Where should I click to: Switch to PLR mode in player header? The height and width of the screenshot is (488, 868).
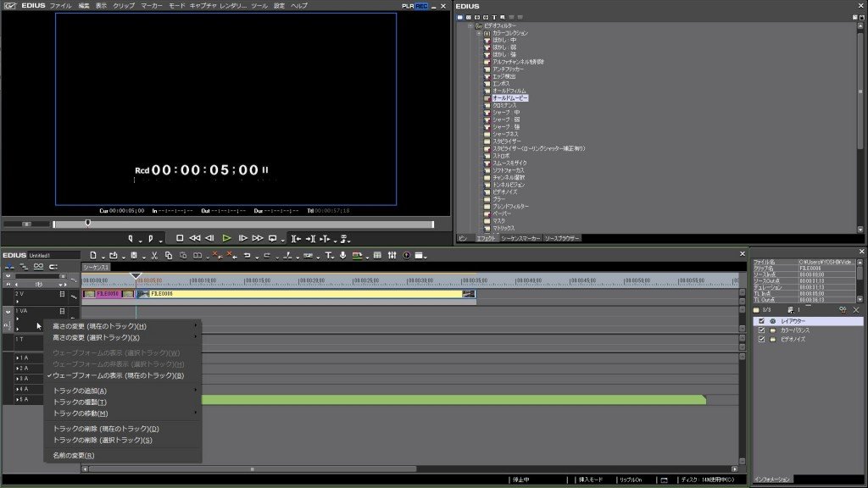coord(408,6)
